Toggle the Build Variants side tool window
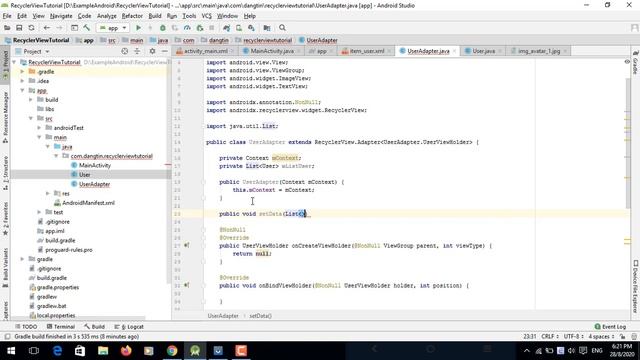This screenshot has width=640, height=360. click(x=5, y=267)
